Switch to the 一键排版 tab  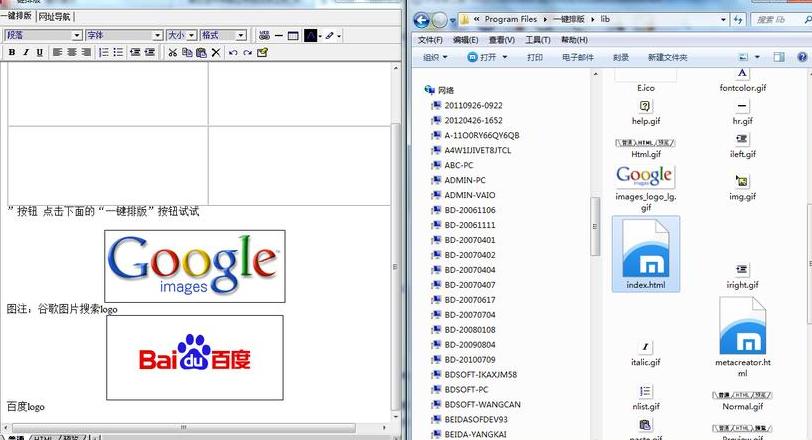[x=16, y=16]
